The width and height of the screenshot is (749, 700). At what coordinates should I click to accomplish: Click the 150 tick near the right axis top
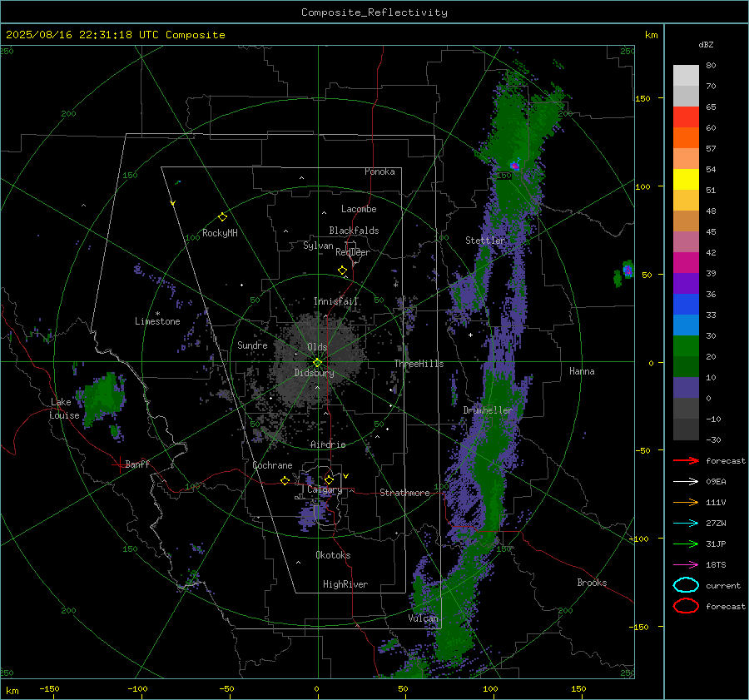642,98
